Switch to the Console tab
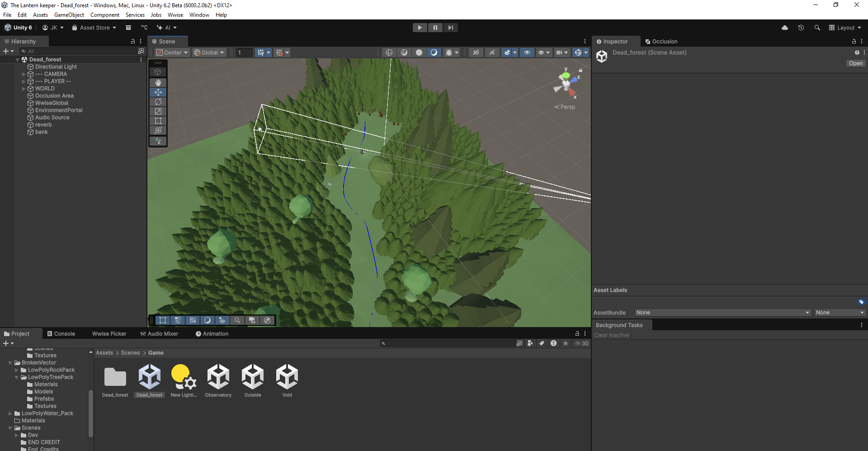This screenshot has height=451, width=868. click(61, 334)
